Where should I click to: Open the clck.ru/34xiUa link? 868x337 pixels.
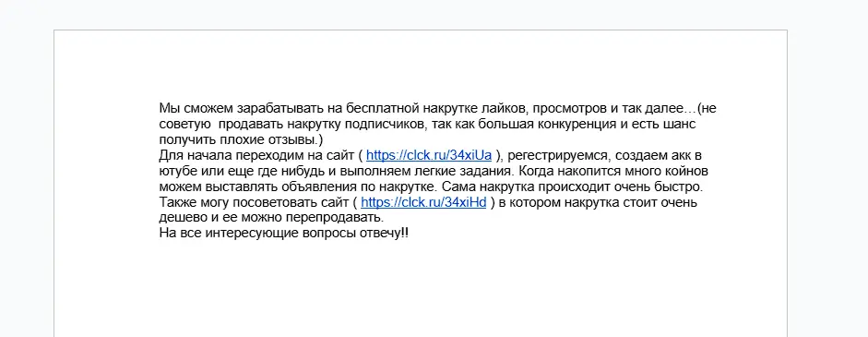point(428,155)
